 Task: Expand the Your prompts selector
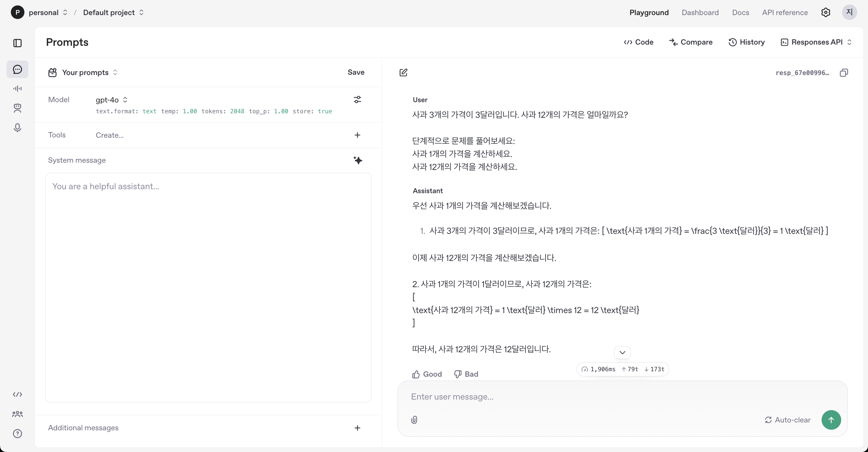tap(89, 72)
